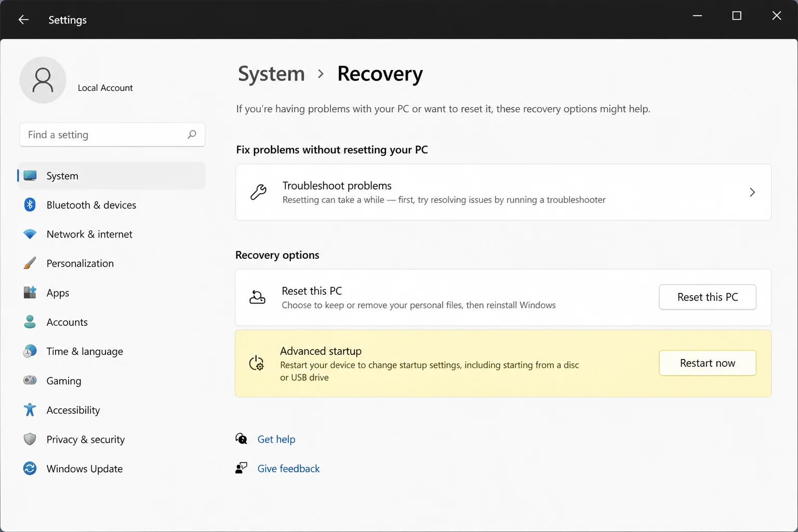Minimize the Settings window
Image resolution: width=798 pixels, height=532 pixels.
pyautogui.click(x=697, y=16)
